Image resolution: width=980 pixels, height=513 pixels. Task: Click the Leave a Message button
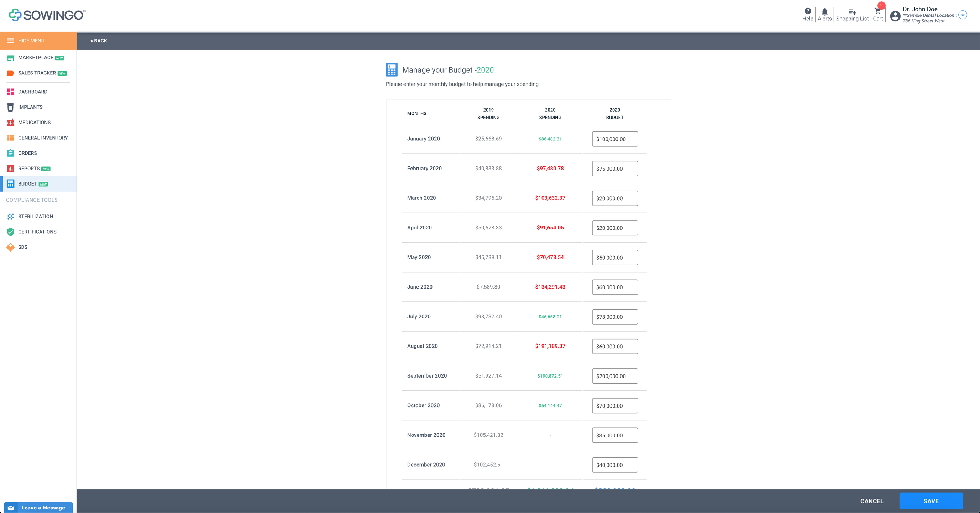(x=38, y=508)
